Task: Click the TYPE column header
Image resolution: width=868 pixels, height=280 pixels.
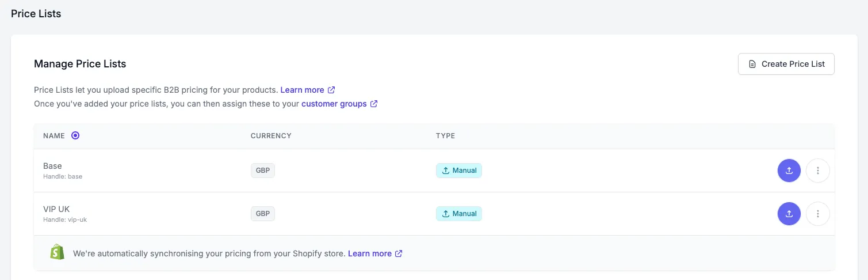Action: click(x=445, y=136)
